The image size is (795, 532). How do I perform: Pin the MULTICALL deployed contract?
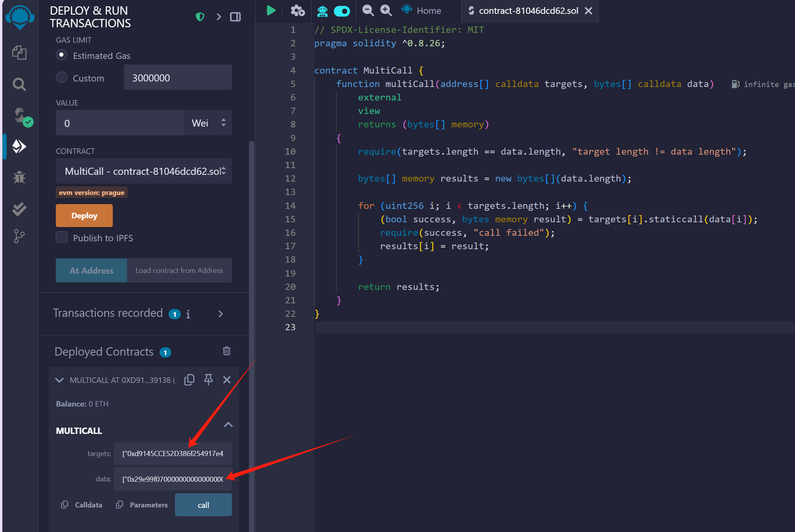click(209, 380)
